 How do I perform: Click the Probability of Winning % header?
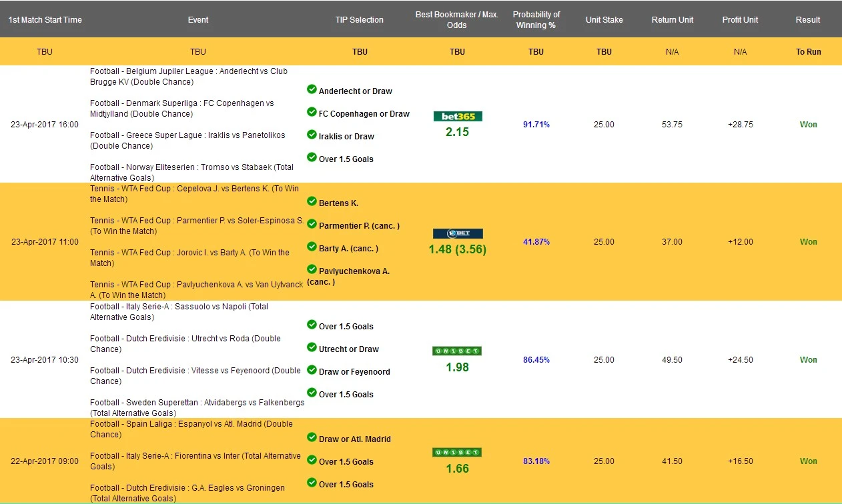(536, 20)
